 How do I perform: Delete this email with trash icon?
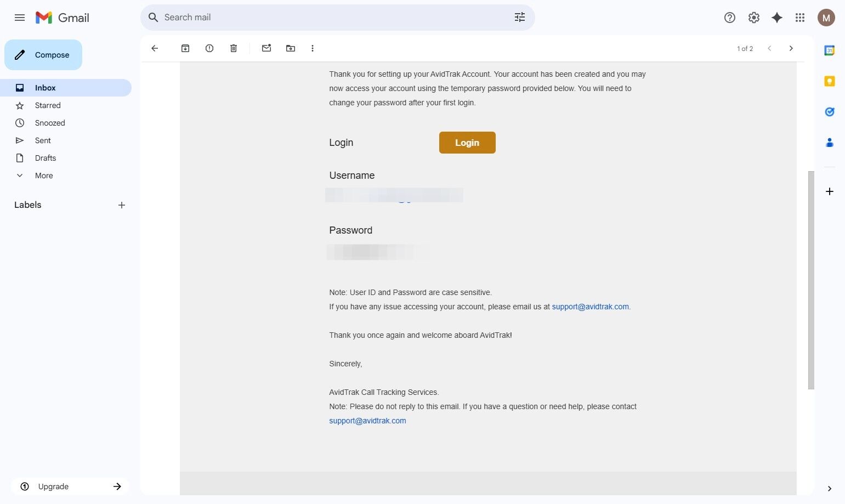coord(234,48)
